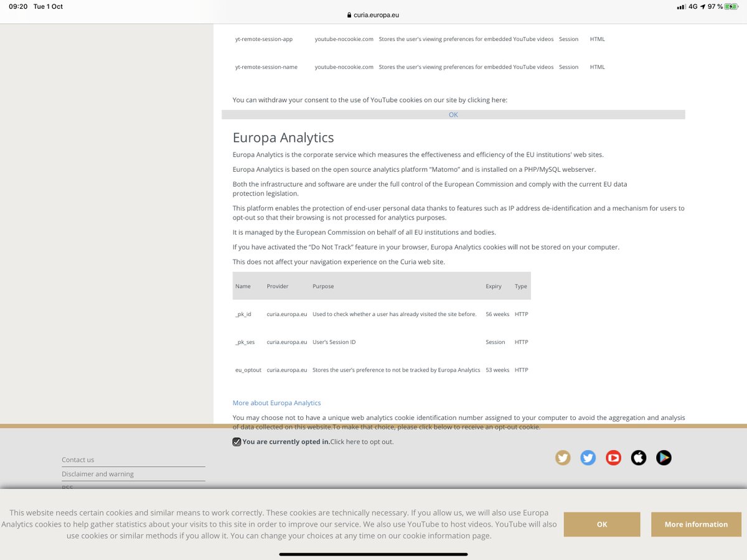This screenshot has width=747, height=560.
Task: Click the _pk_id cookie name cell
Action: coord(243,314)
